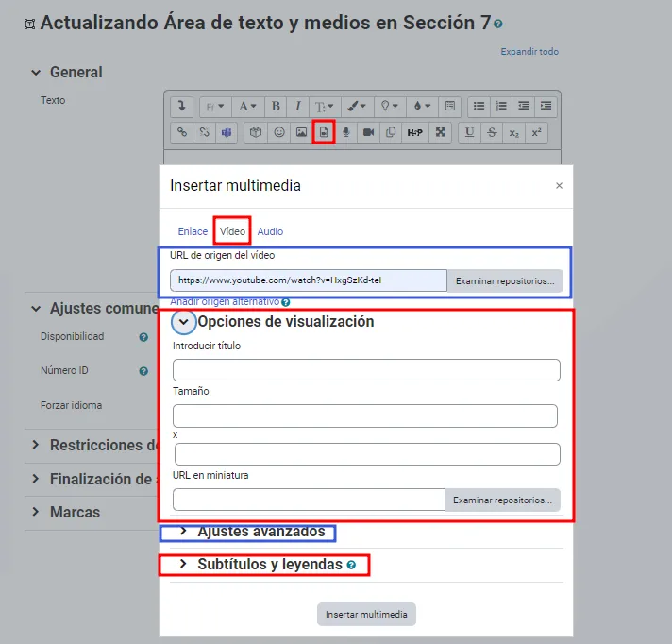Click the Insertar multimedia button
This screenshot has width=672, height=644.
click(x=366, y=615)
